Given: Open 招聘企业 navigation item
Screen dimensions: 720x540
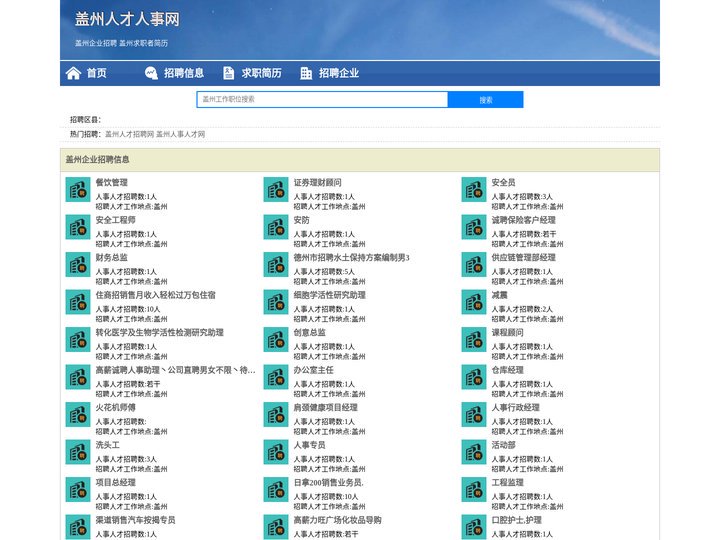Looking at the screenshot, I should pos(339,73).
